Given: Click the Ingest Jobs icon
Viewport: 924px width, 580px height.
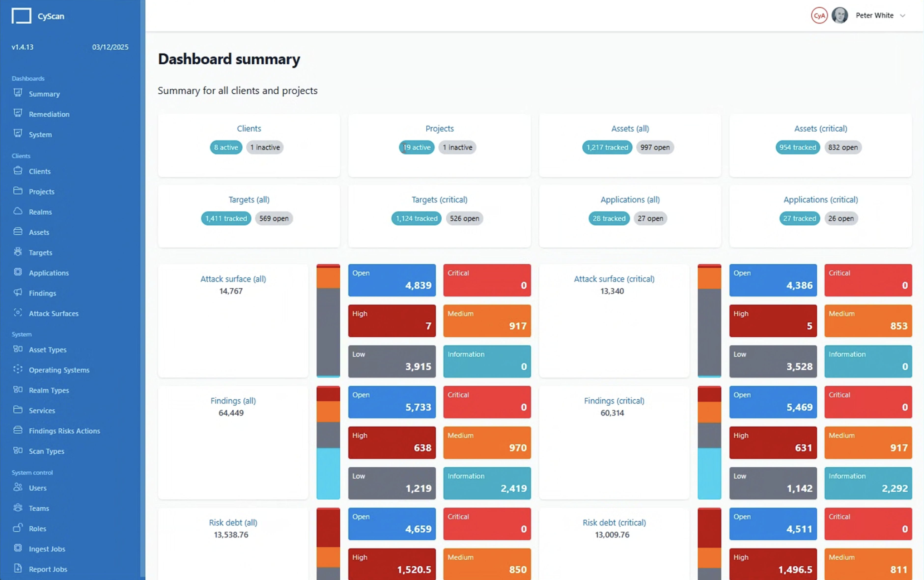Looking at the screenshot, I should 18,548.
